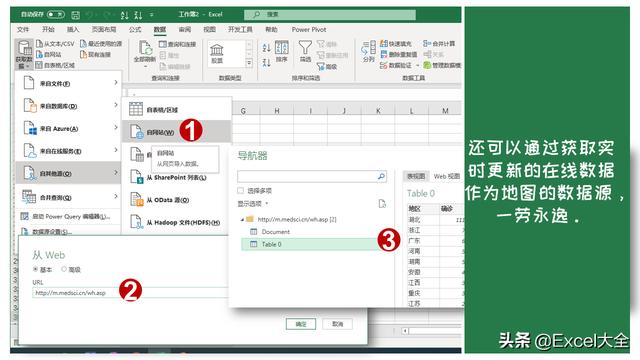Check the 选择多项 checkbox
This screenshot has width=640, height=360.
240,190
